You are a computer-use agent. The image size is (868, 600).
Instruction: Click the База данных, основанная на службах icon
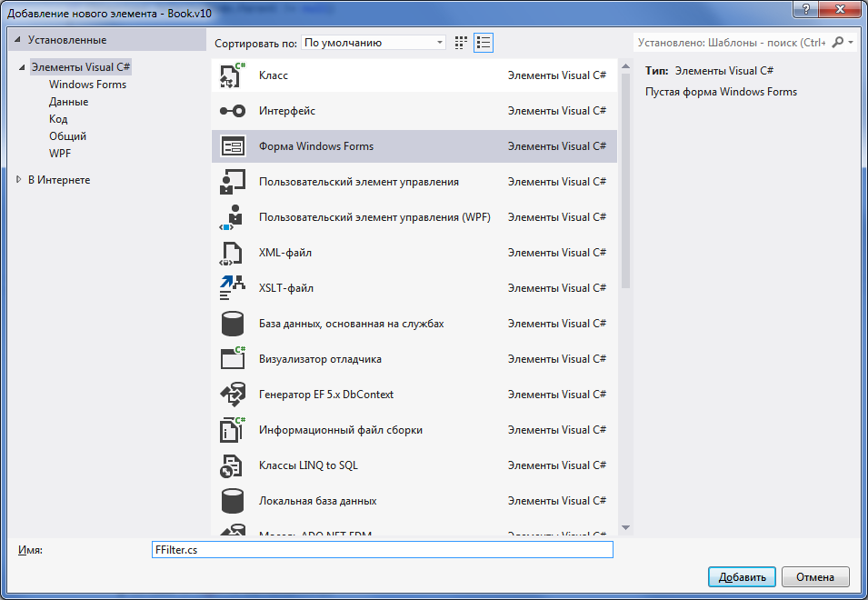(233, 324)
